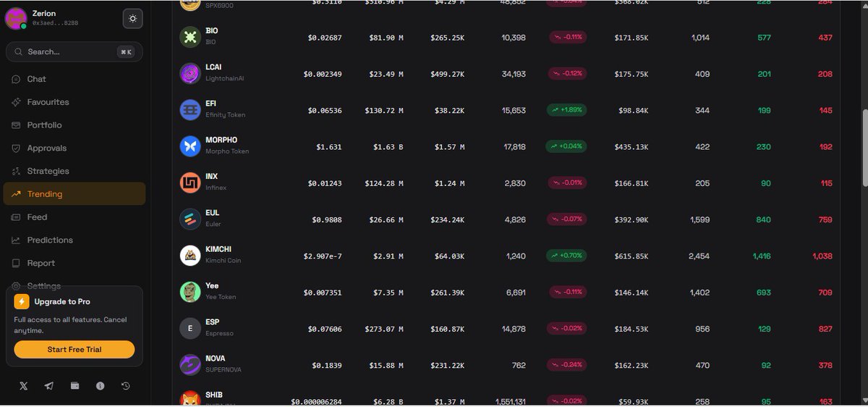Screen dimensions: 868x407
Task: Open Approvals in the sidebar
Action: click(x=75, y=148)
